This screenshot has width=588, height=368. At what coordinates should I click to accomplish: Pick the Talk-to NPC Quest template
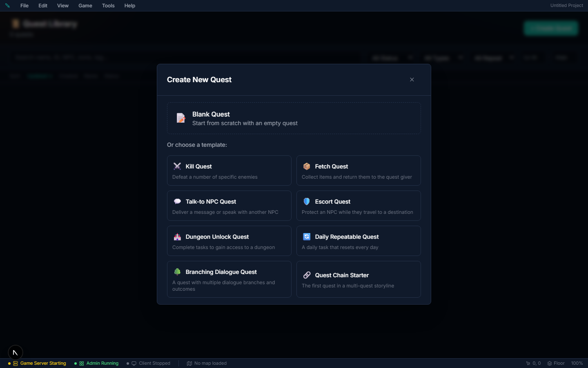pyautogui.click(x=229, y=206)
